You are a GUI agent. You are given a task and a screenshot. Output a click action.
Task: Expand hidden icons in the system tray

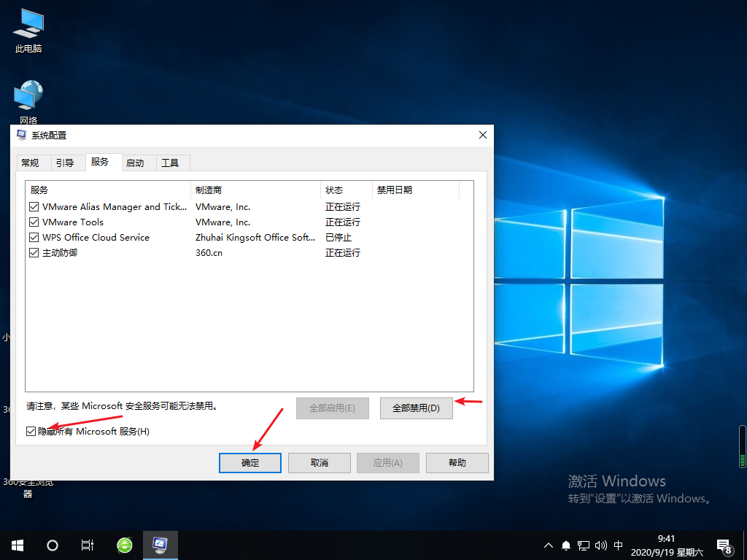(548, 545)
